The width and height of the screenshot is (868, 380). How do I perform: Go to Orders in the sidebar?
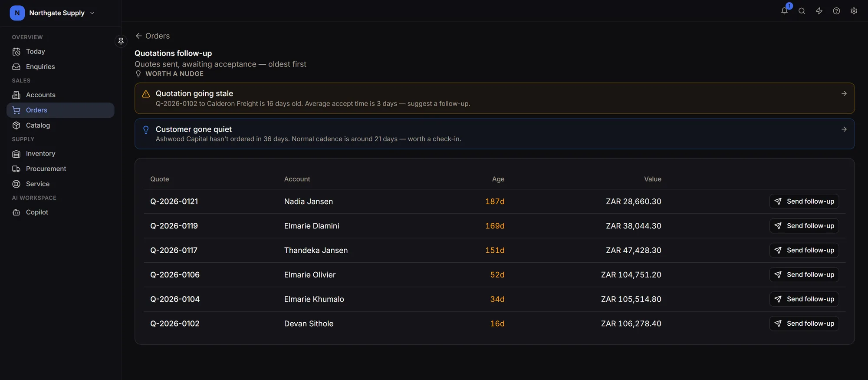60,110
